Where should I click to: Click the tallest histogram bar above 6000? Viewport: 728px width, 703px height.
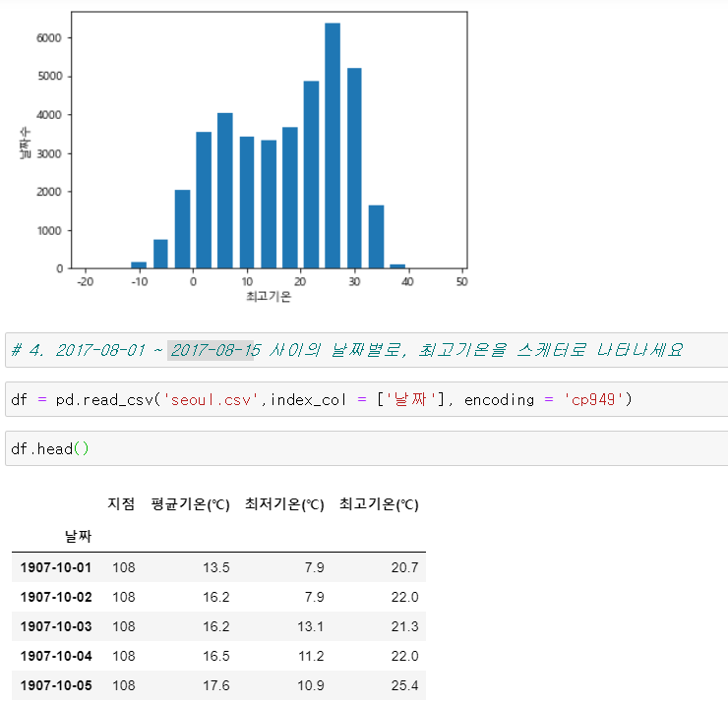coord(333,146)
